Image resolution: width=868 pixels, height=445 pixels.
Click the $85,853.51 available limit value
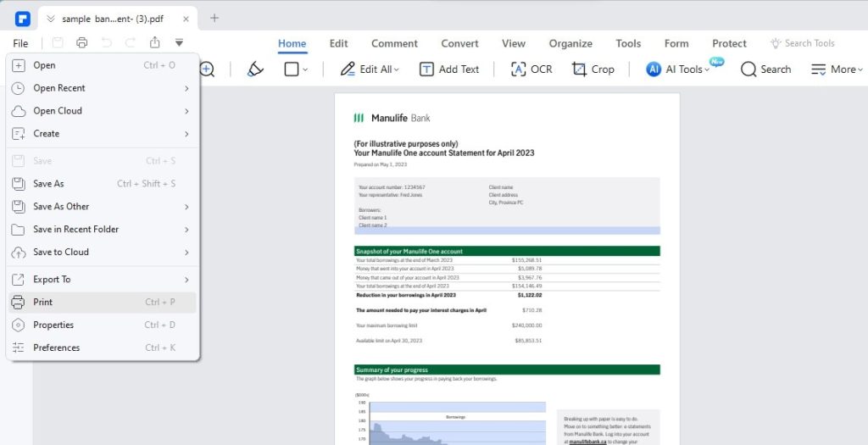[x=528, y=341]
